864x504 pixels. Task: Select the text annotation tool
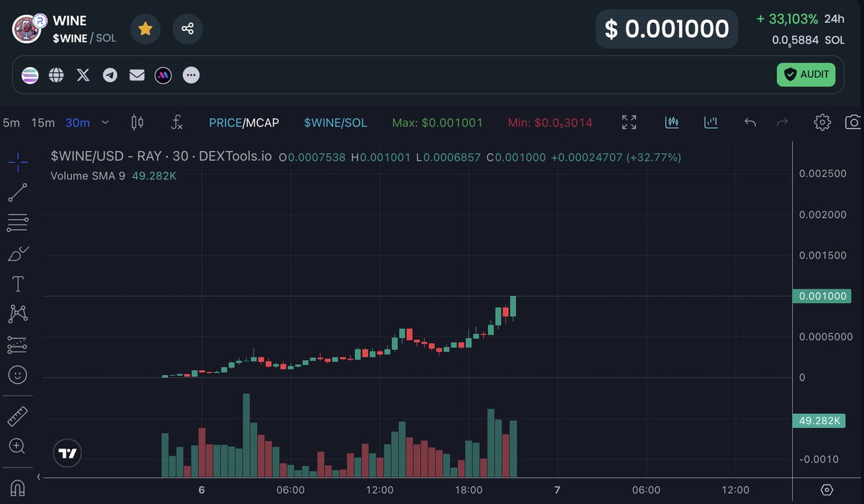(18, 284)
